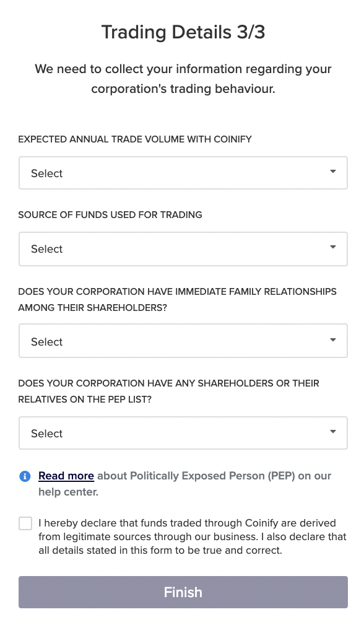Open the Source of Funds Used for Trading dropdown

pyautogui.click(x=183, y=248)
